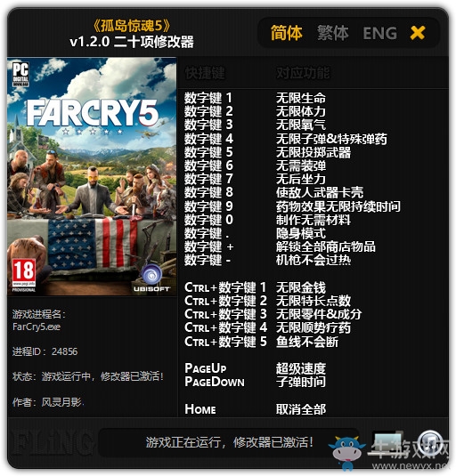Screen dimensions: 456x476
Task: Click the author name 风灵月影
Action: [x=61, y=402]
